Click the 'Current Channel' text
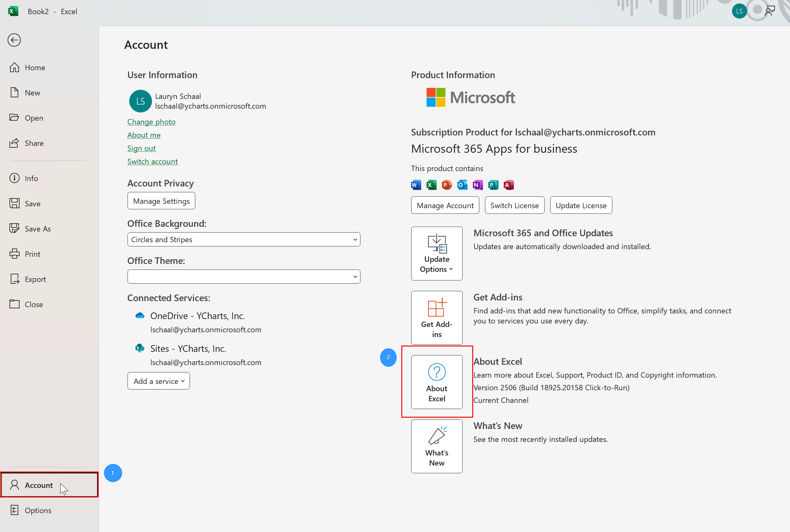 click(501, 400)
